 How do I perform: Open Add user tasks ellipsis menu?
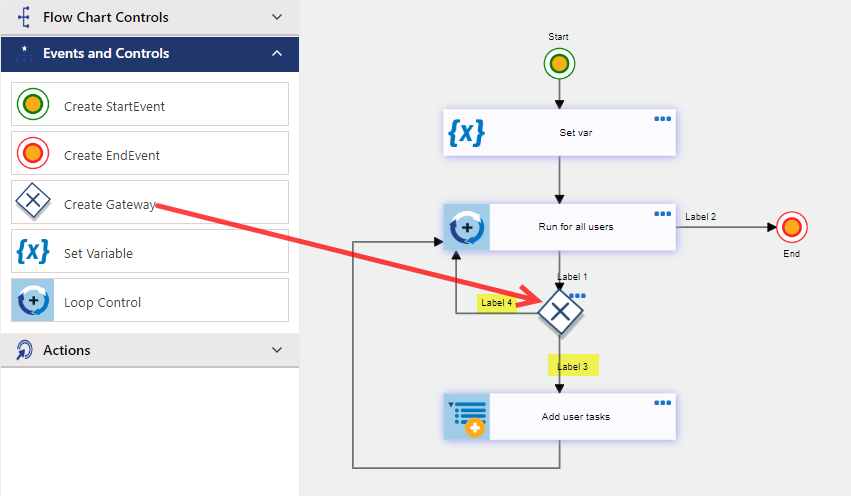(x=662, y=403)
